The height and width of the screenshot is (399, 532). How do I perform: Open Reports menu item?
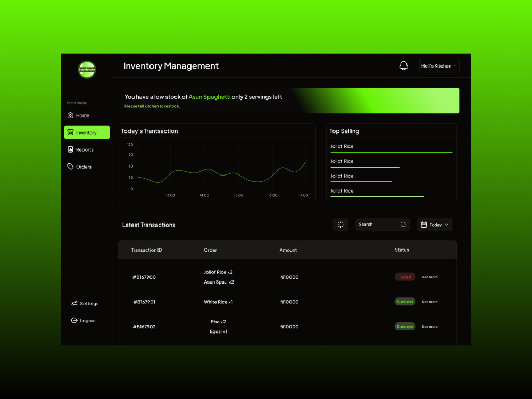[87, 149]
